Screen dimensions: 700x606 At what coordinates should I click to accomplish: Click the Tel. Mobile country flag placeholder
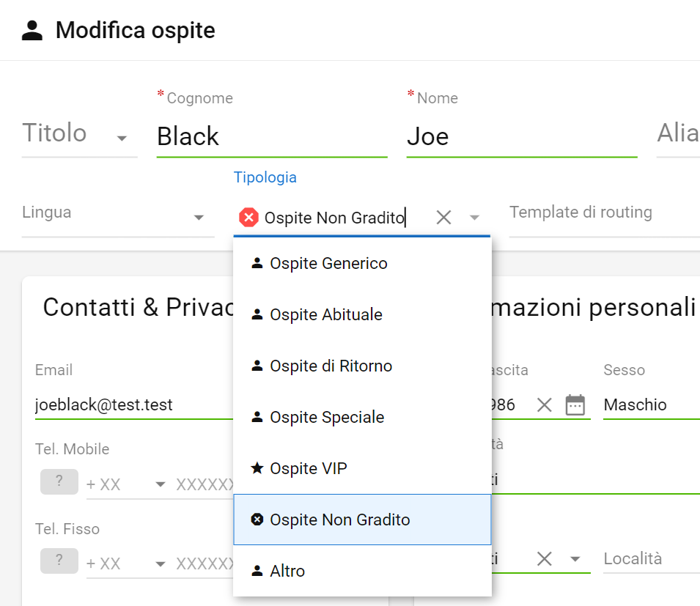pos(59,481)
